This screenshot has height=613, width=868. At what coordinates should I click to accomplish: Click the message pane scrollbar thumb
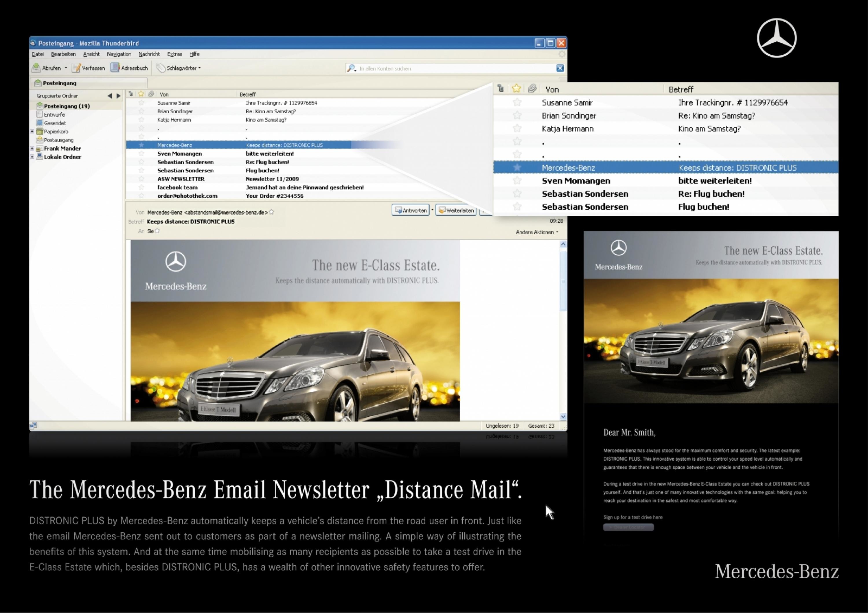pyautogui.click(x=563, y=281)
